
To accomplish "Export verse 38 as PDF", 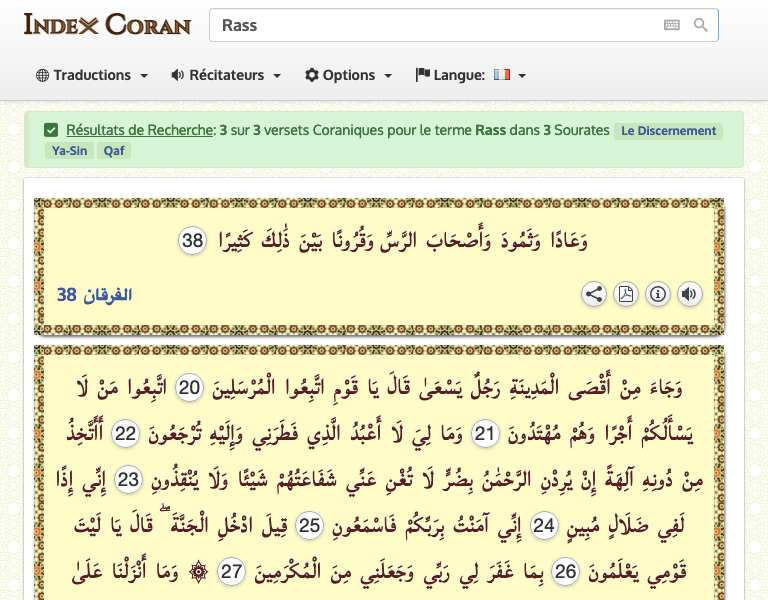I will coord(626,294).
